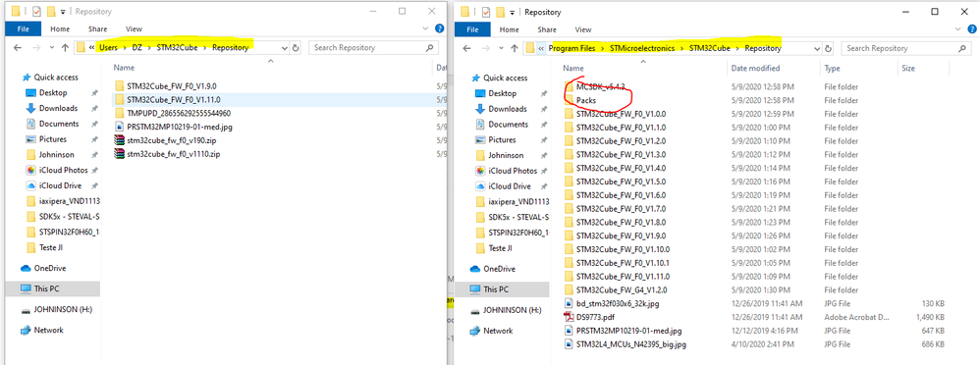Open File tab in right Repository window

472,29
